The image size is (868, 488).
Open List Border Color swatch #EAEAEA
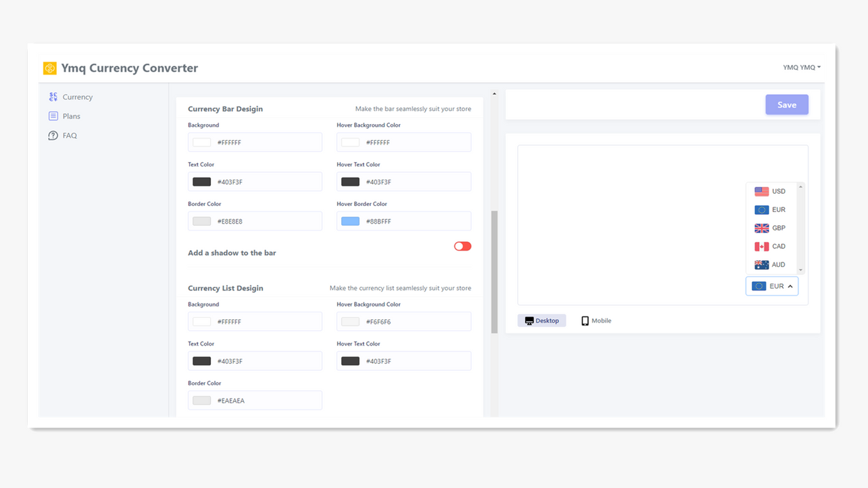click(201, 401)
